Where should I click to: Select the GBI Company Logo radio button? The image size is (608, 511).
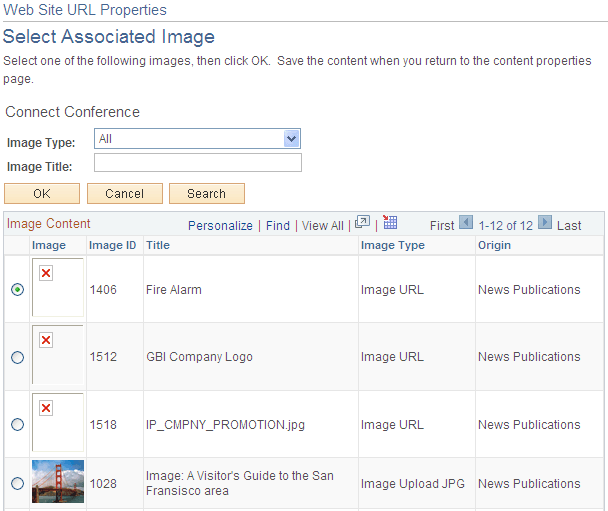[17, 357]
